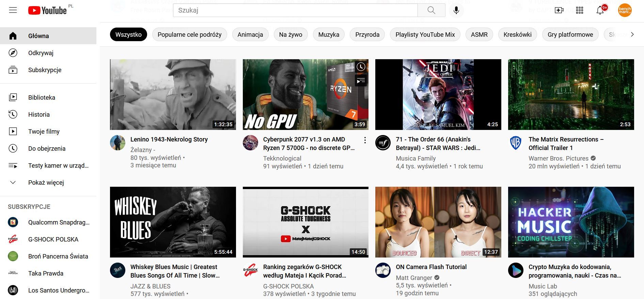The image size is (644, 299).
Task: Open options menu for Cyberpunk 2077 video
Action: pyautogui.click(x=365, y=140)
